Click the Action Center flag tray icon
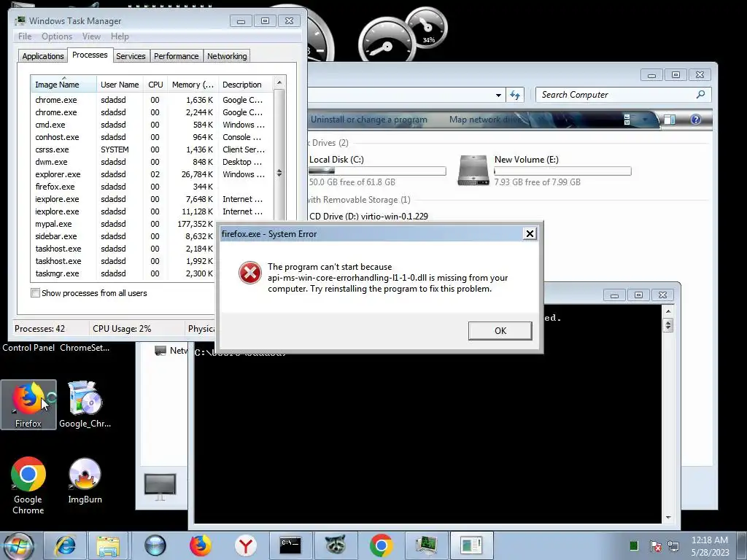 point(656,545)
